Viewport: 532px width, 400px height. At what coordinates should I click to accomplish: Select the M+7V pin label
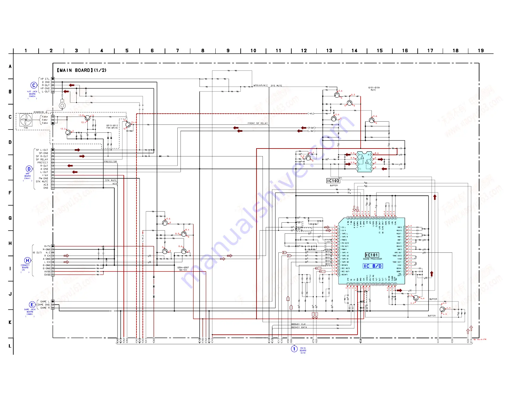47,246
